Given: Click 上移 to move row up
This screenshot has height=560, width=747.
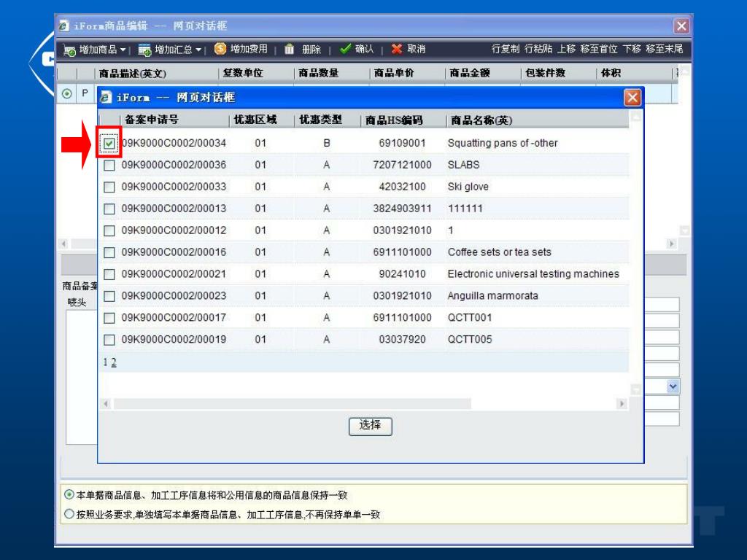Looking at the screenshot, I should [566, 49].
